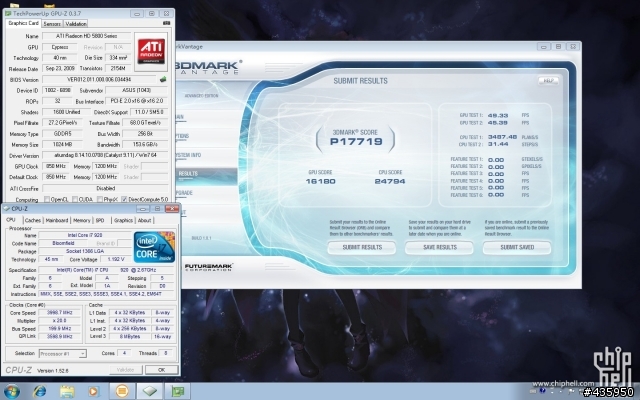Screen dimensions: 640x400
Task: Click the SUBMIT RESULTS button
Action: tap(362, 247)
